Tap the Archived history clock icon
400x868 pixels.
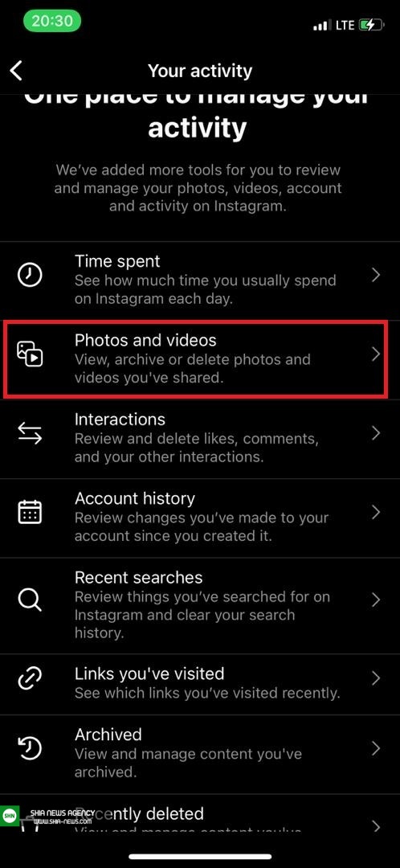coord(30,748)
